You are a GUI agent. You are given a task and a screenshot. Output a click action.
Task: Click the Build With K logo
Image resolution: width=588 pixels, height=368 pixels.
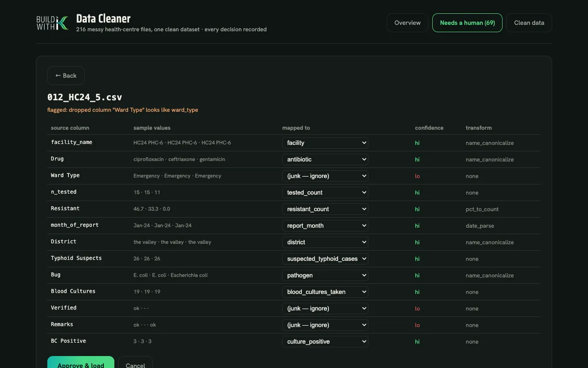click(53, 23)
